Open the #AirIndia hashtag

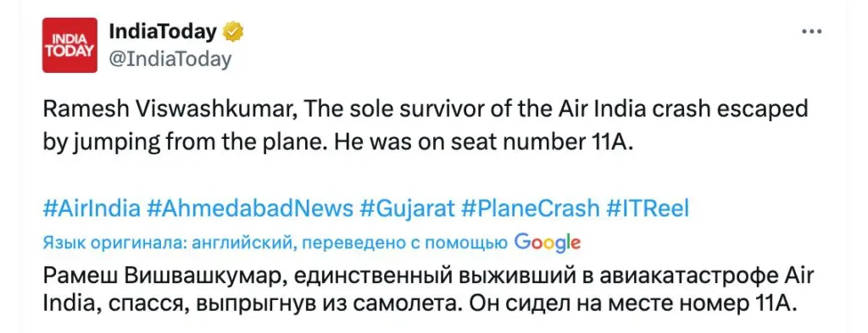(x=92, y=209)
